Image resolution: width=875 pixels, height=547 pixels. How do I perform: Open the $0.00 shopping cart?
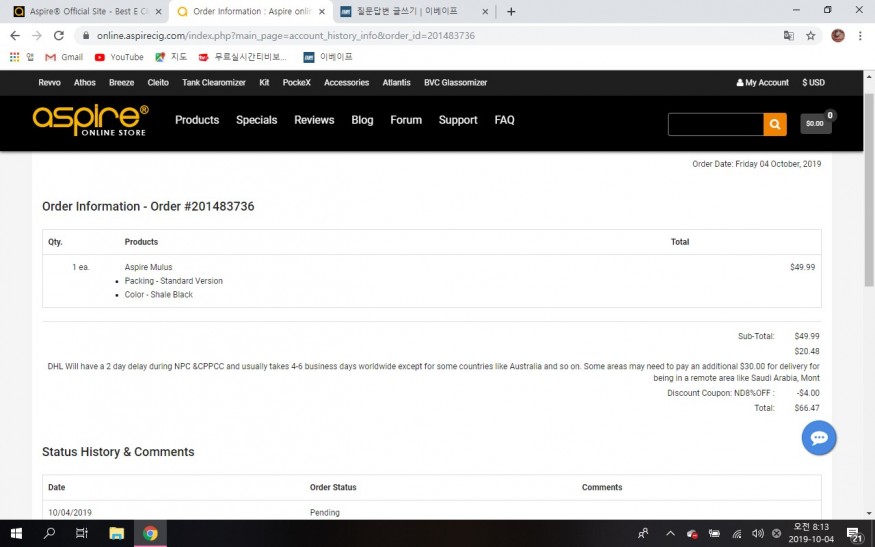click(x=816, y=123)
